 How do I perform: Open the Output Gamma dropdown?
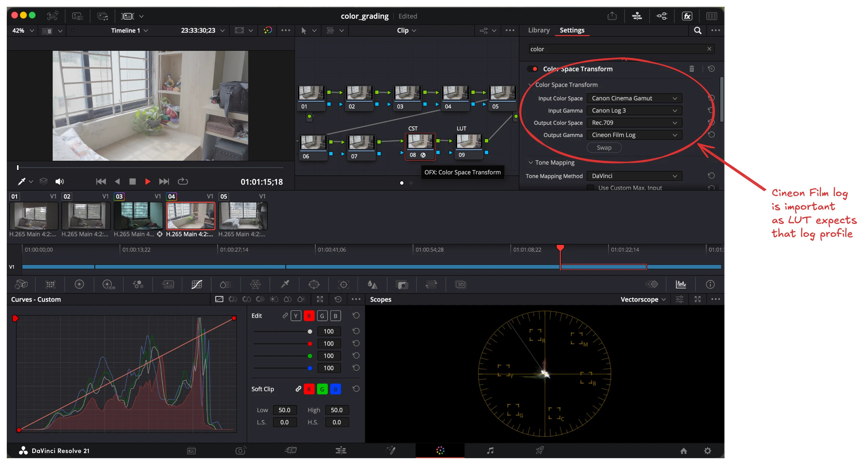(x=634, y=135)
